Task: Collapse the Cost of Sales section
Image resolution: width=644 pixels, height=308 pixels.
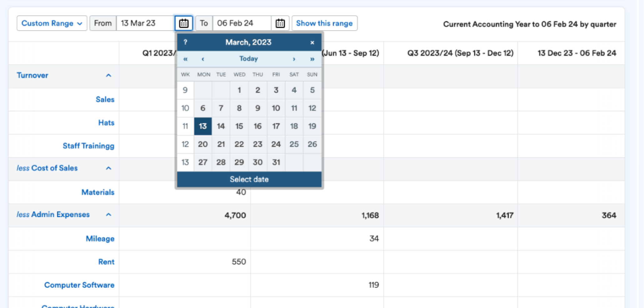Action: coord(108,168)
